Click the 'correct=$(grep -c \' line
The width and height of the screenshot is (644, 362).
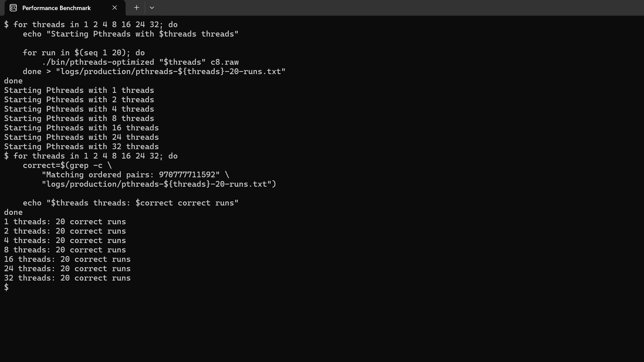67,166
